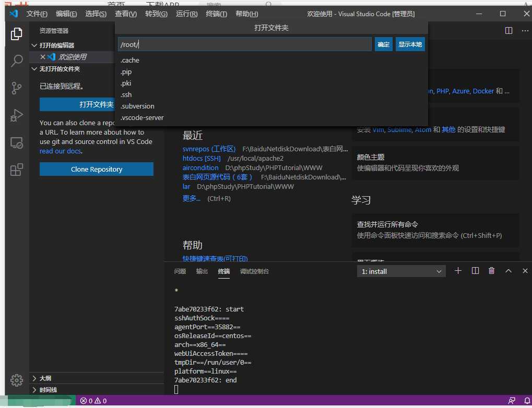Expand the Timeline section
532x408 pixels.
click(45, 390)
